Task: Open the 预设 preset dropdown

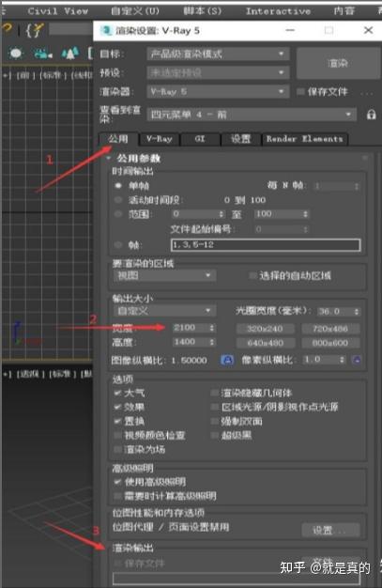Action: 218,72
